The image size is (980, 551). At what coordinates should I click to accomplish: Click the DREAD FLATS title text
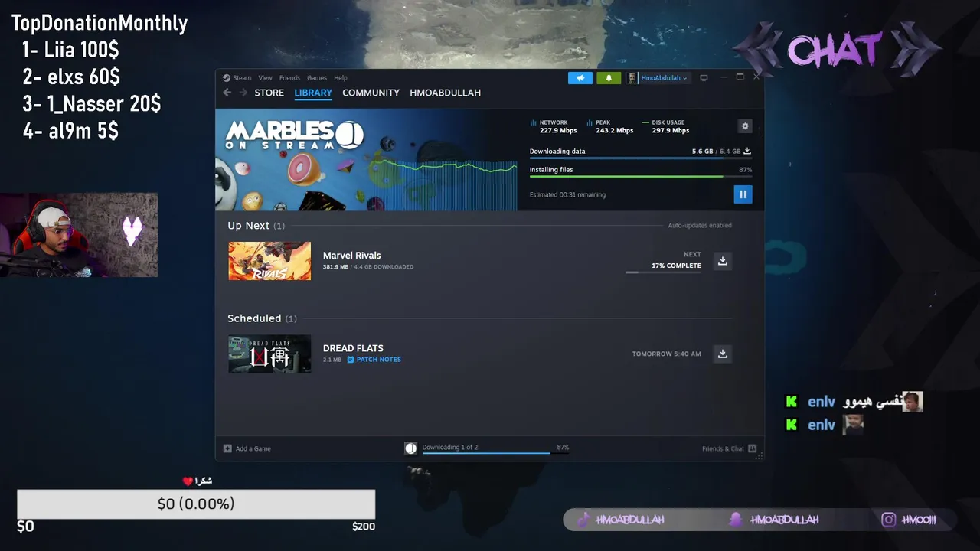(353, 348)
